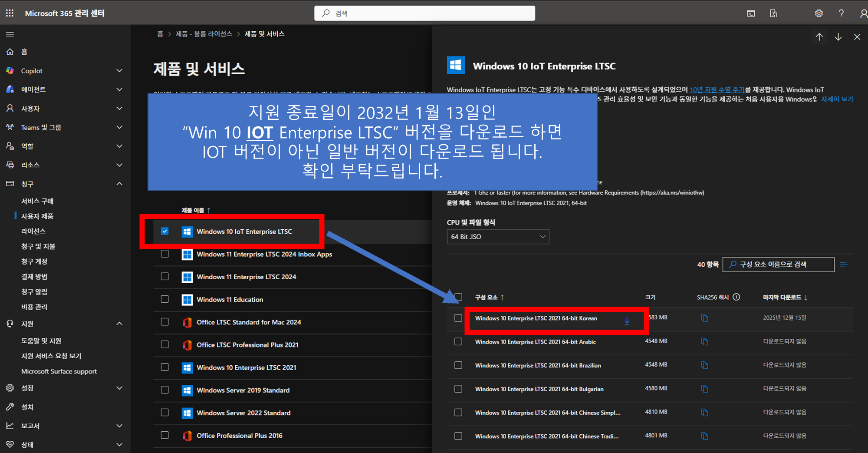868x453 pixels.
Task: Go to 제품 - 볼륨 라이선스 breadcrumb
Action: coord(204,34)
